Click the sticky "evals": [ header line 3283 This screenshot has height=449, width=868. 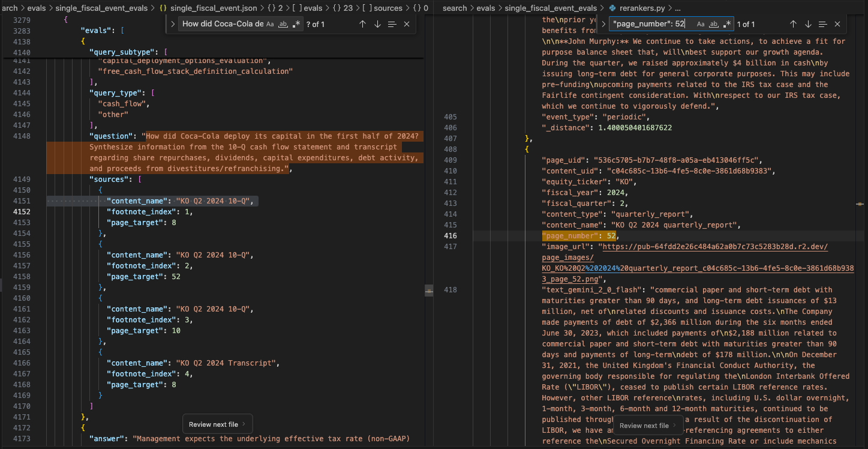(x=102, y=31)
